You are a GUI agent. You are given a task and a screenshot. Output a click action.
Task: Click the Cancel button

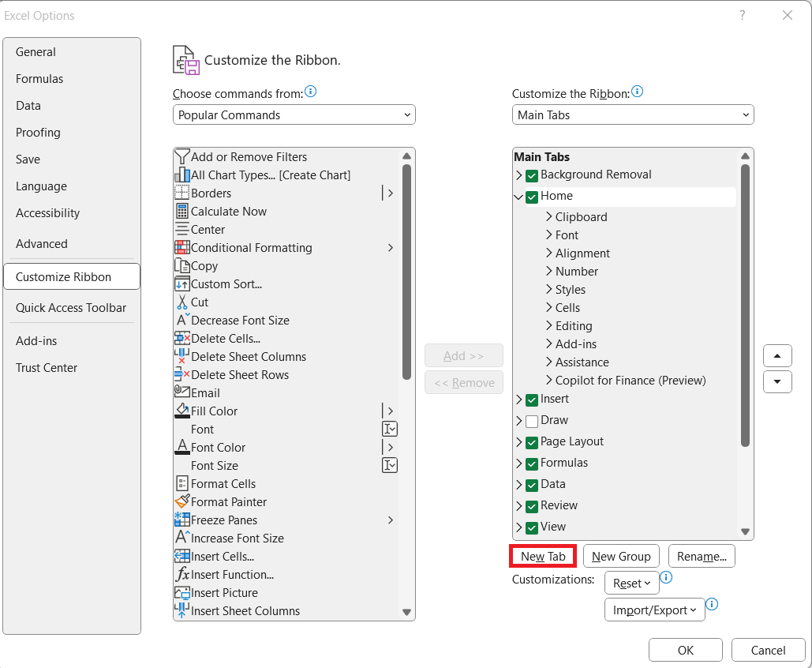point(768,651)
